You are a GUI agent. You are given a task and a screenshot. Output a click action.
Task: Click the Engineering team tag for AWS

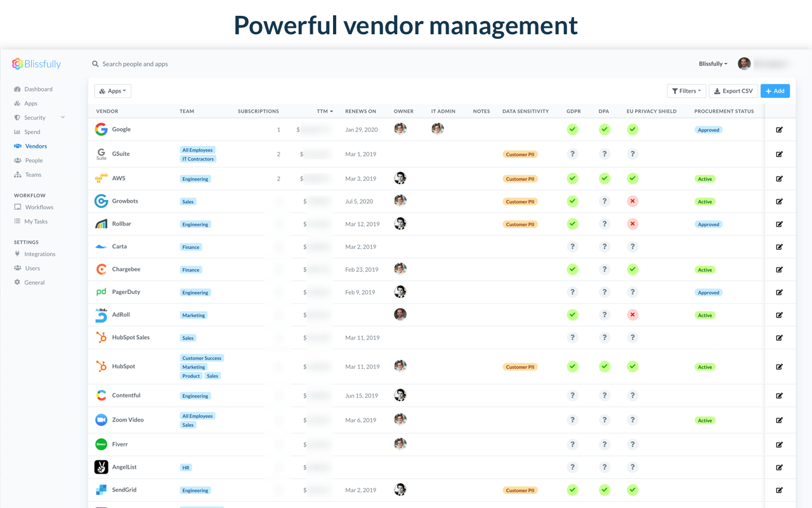click(195, 179)
